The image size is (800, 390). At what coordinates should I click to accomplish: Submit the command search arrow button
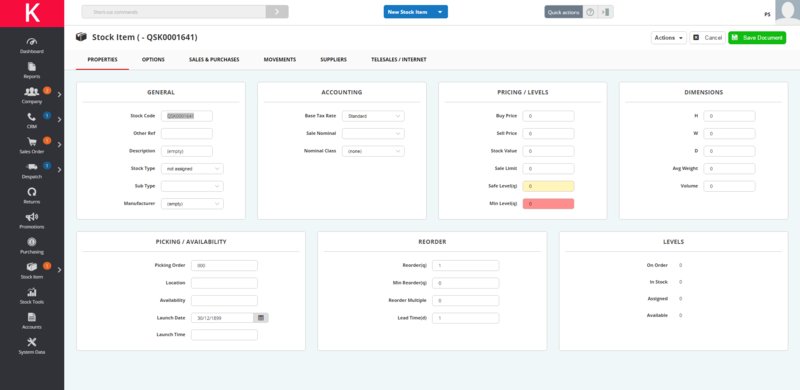pos(277,12)
